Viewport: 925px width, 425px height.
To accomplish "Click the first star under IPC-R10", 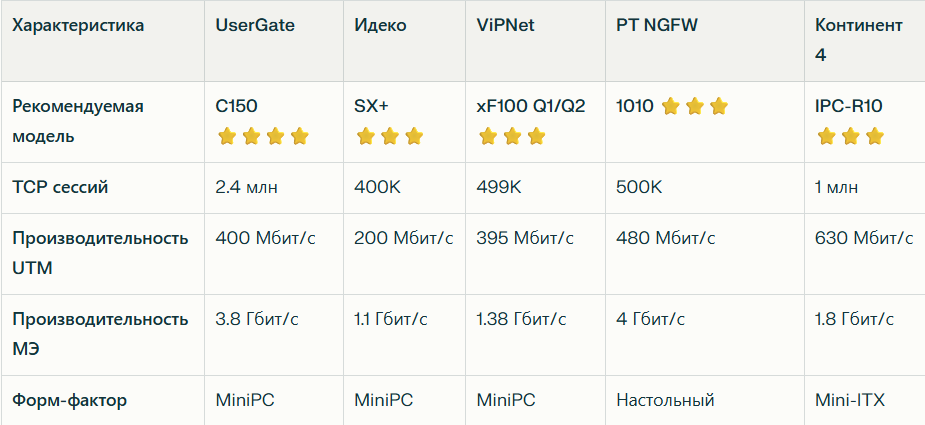I will click(x=827, y=137).
